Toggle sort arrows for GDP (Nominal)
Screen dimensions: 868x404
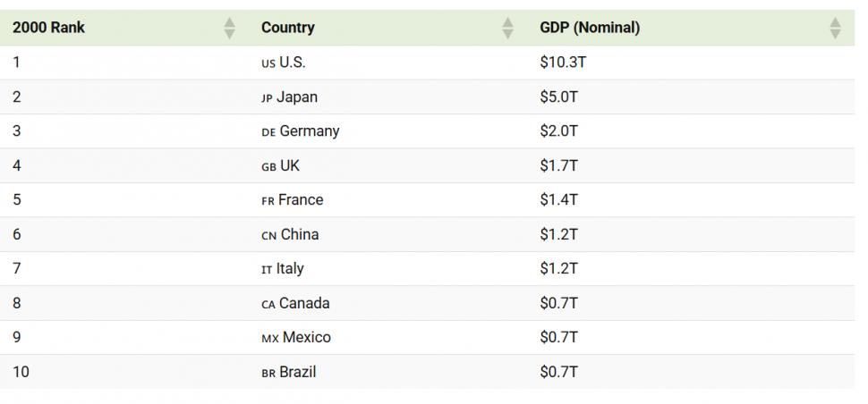[835, 28]
